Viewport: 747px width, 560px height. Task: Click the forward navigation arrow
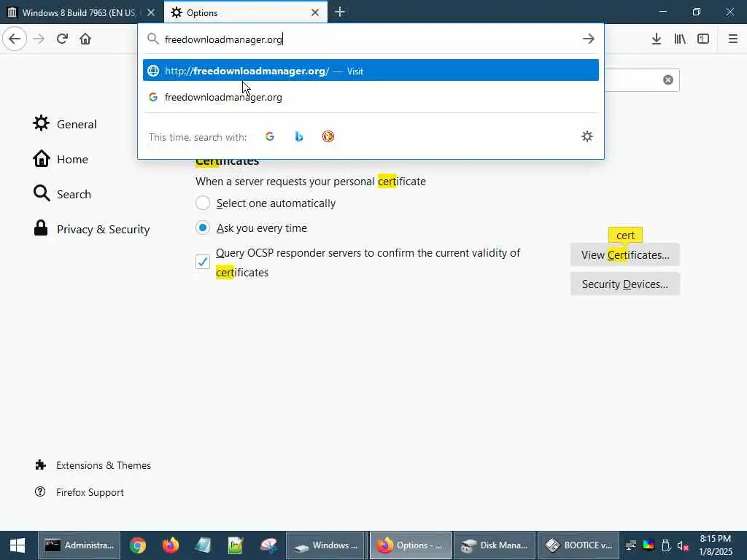click(39, 39)
